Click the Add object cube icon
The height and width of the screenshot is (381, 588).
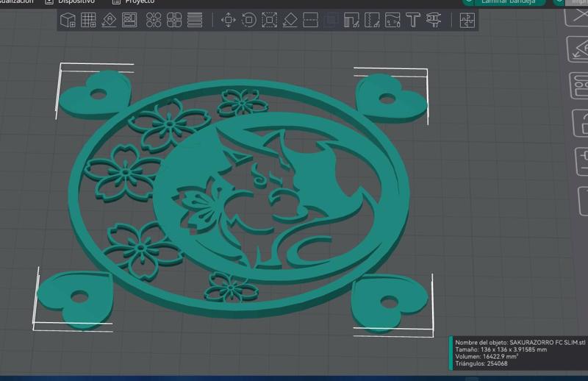(68, 21)
